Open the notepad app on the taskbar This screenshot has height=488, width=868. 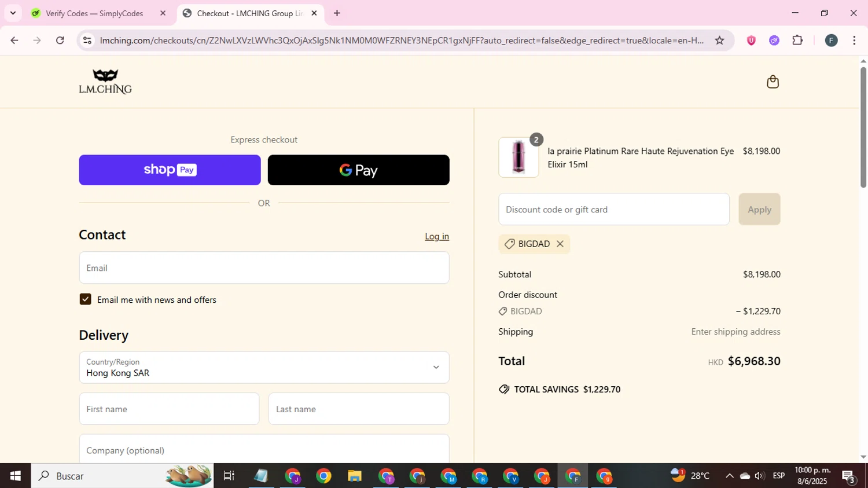261,476
